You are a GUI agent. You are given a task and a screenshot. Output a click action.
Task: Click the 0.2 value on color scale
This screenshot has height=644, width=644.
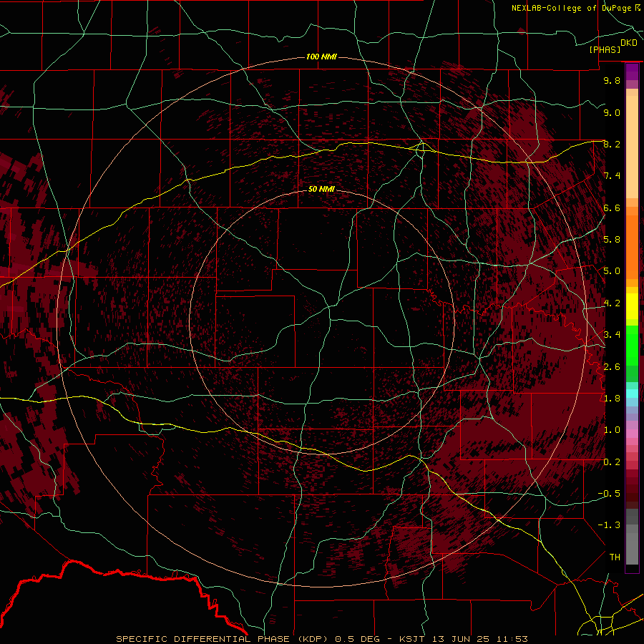(x=612, y=462)
